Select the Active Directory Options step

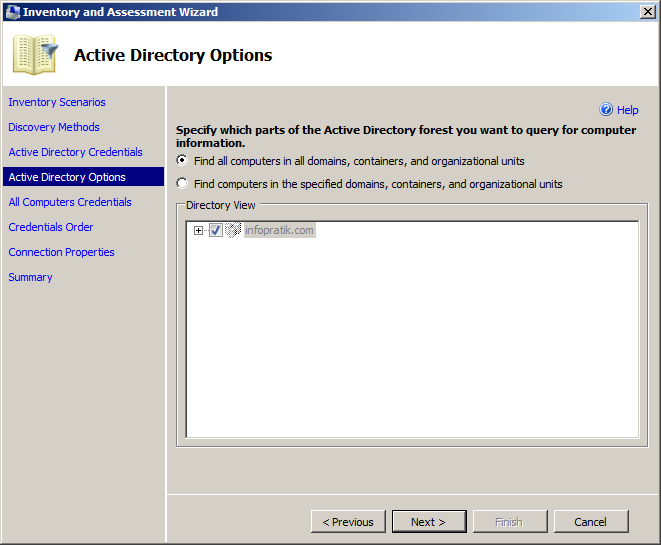coord(83,177)
